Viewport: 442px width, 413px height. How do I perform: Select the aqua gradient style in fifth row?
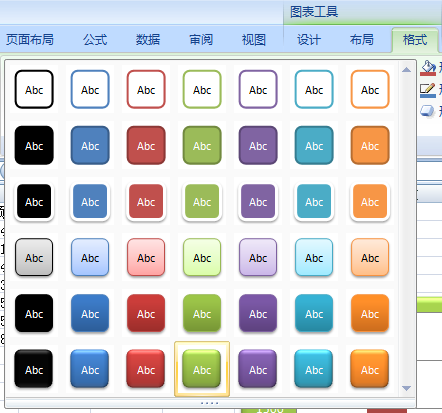314,313
